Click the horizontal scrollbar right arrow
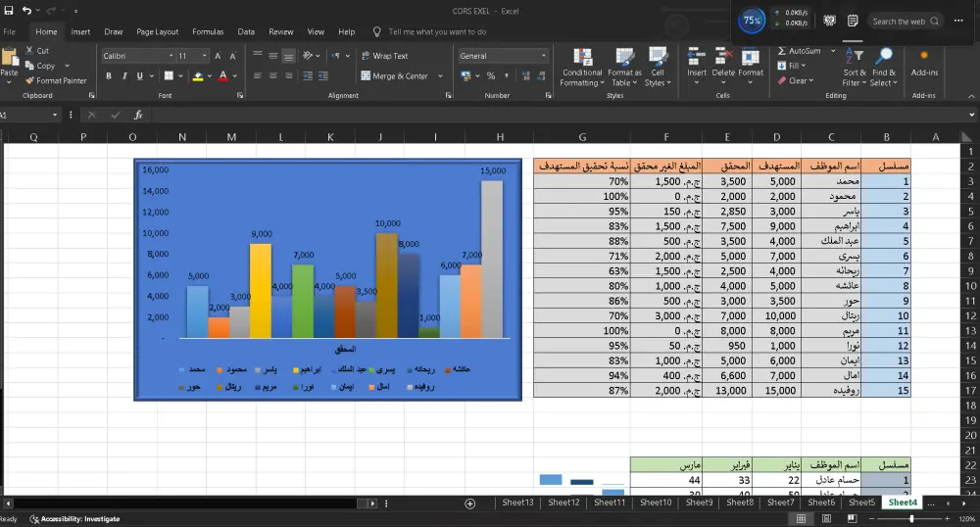Viewport: 980px width, 527px height. point(372,503)
